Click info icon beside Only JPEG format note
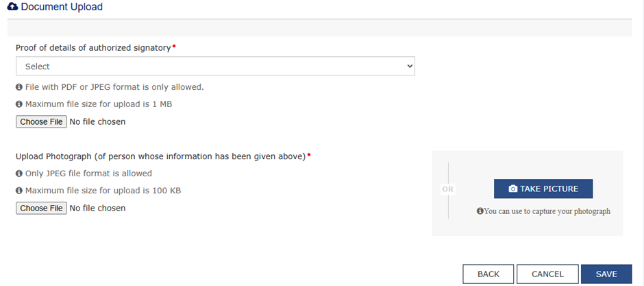The height and width of the screenshot is (286, 644). click(x=19, y=174)
